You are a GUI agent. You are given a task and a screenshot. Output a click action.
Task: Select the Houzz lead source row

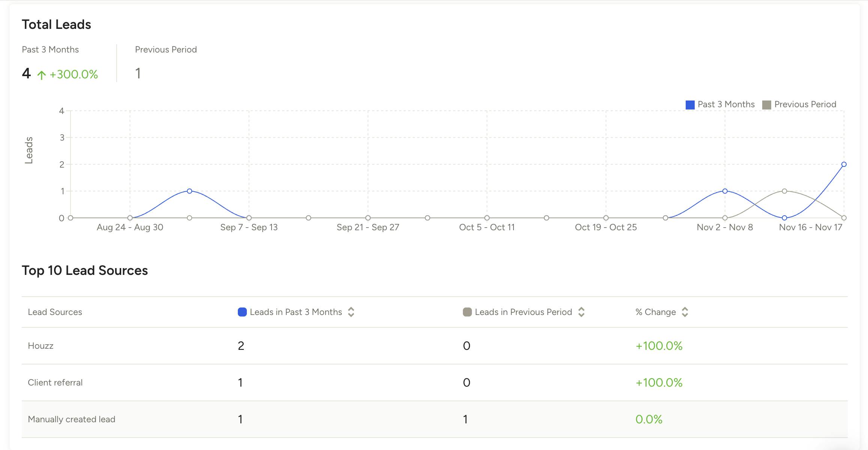41,346
